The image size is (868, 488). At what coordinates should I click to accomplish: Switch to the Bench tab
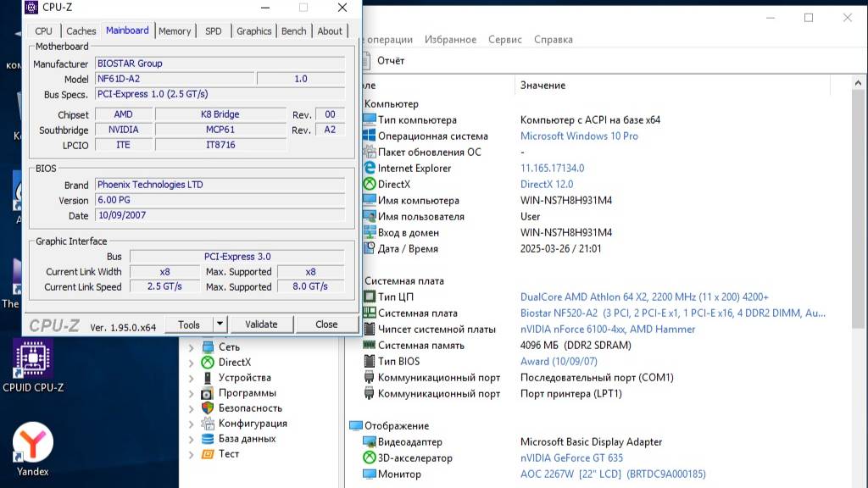[293, 31]
